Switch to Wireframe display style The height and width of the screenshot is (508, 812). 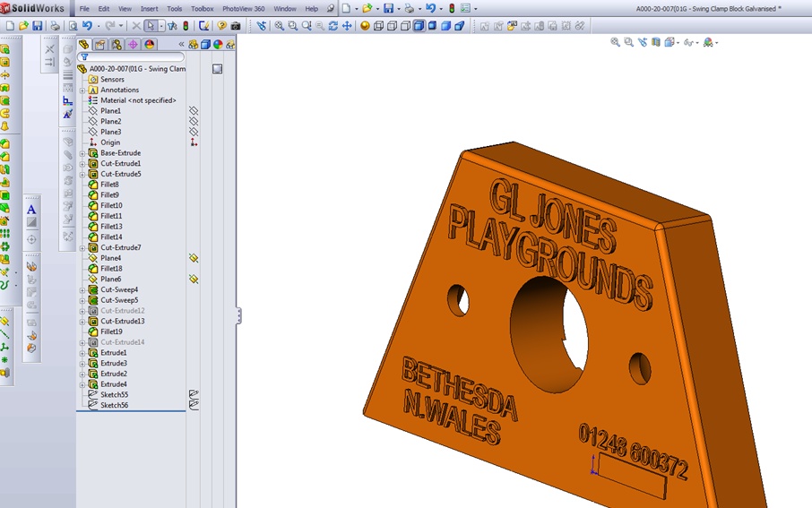(x=378, y=25)
